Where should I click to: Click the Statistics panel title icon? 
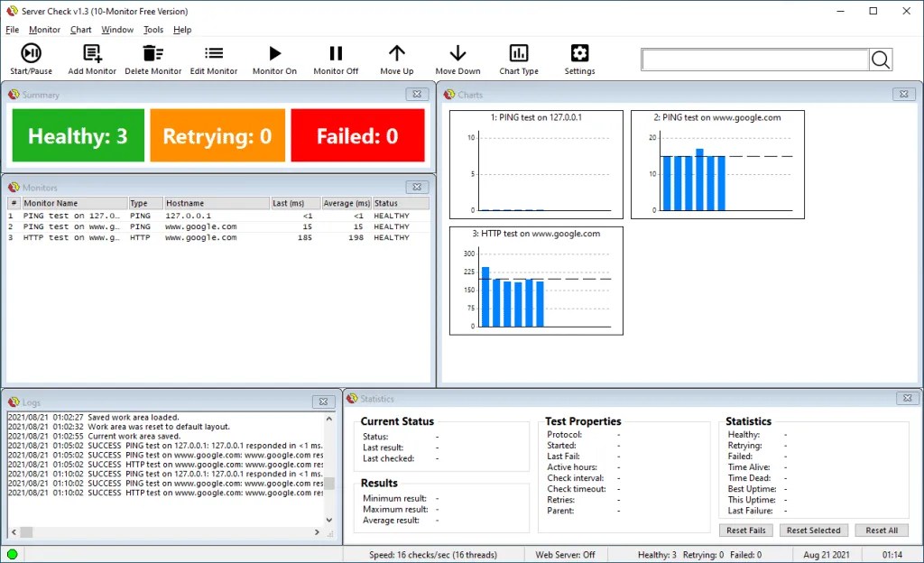click(x=353, y=398)
